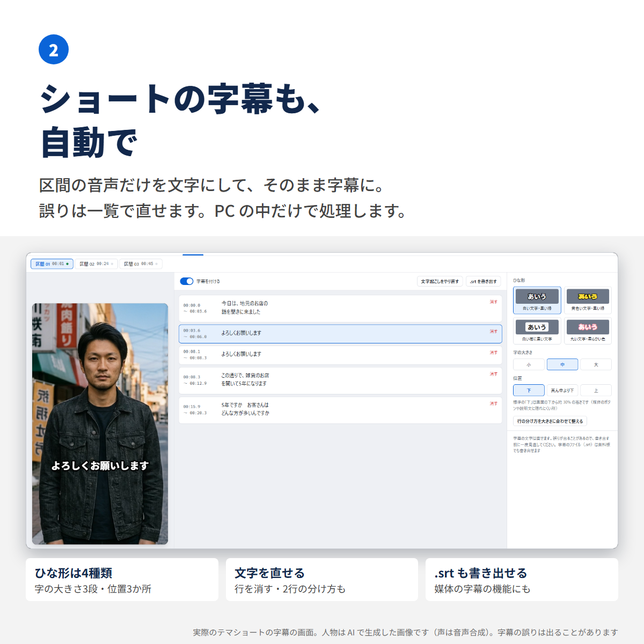
Task: Click 消す on the row starting 00:08.1
Action: pyautogui.click(x=494, y=353)
